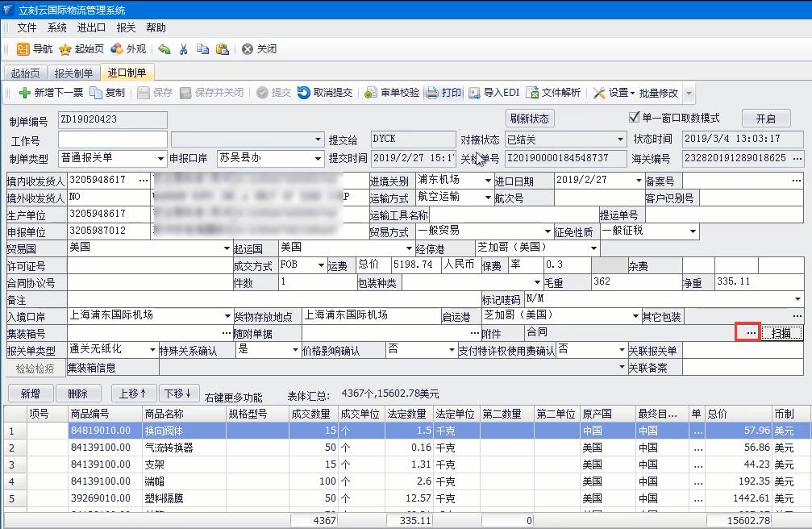Click the 工作号 input field
This screenshot has width=812, height=529.
coord(112,140)
